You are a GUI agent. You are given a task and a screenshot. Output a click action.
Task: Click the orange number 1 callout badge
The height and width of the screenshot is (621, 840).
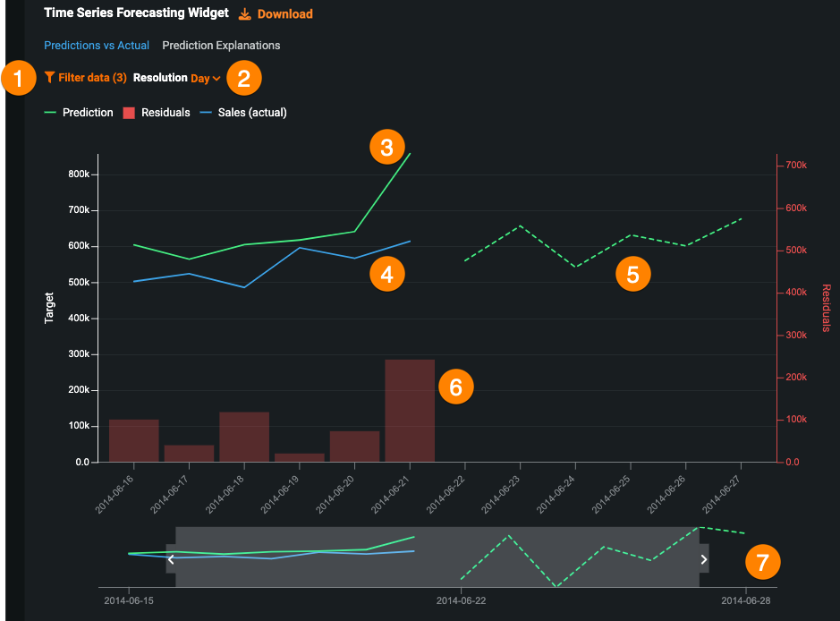click(18, 78)
